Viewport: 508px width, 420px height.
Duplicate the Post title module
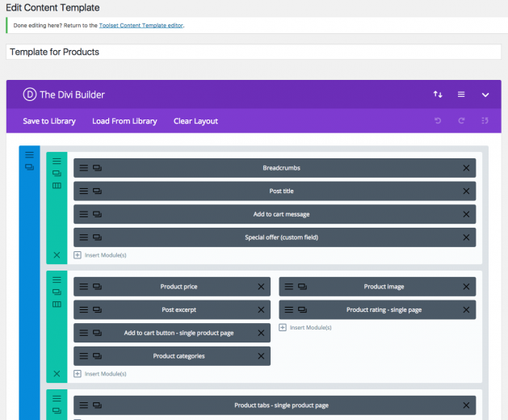(x=97, y=191)
